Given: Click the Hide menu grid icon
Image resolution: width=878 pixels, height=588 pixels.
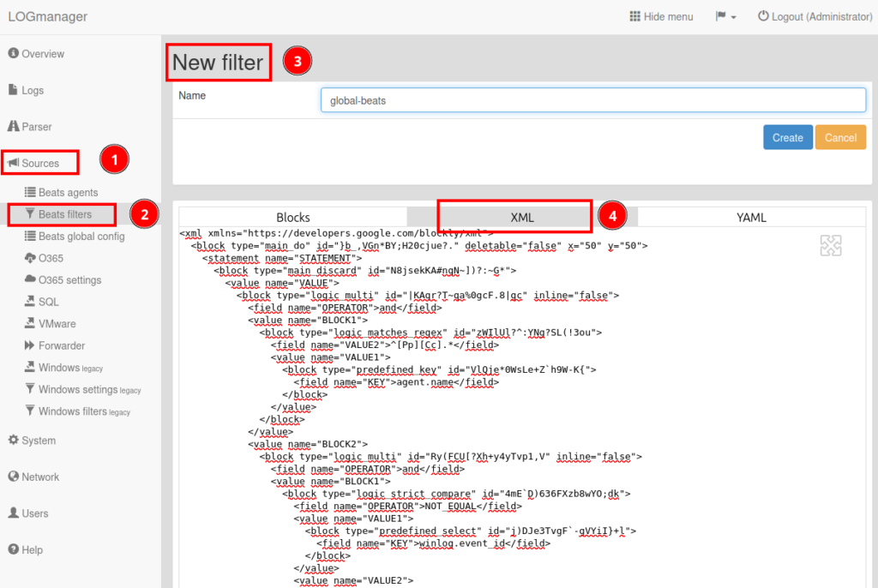Looking at the screenshot, I should [634, 16].
